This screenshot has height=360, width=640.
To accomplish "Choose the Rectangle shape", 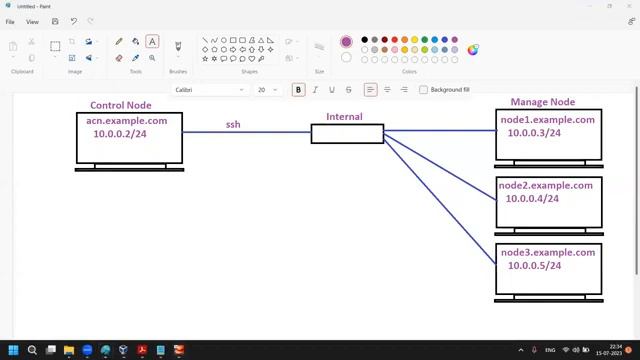I will [233, 40].
